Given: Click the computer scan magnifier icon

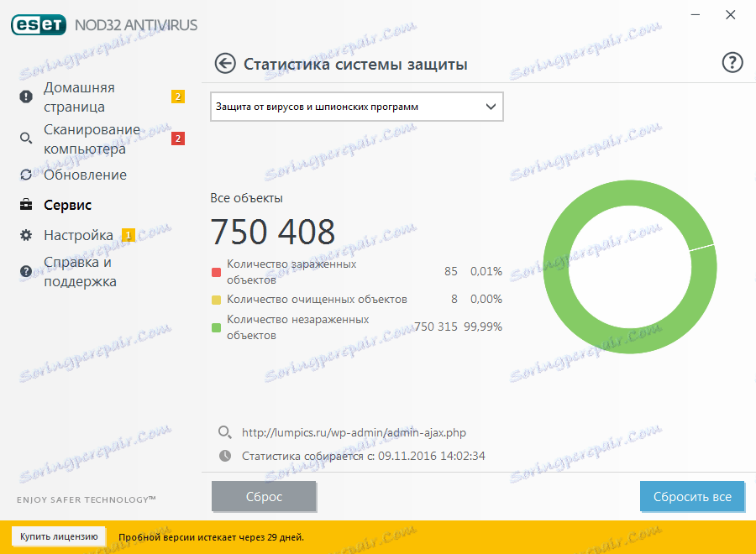Looking at the screenshot, I should (x=26, y=138).
